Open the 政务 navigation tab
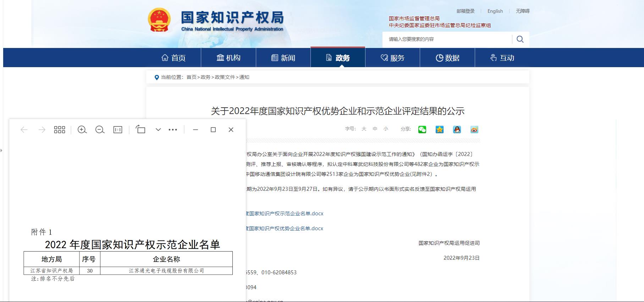The height and width of the screenshot is (302, 644). click(x=338, y=58)
